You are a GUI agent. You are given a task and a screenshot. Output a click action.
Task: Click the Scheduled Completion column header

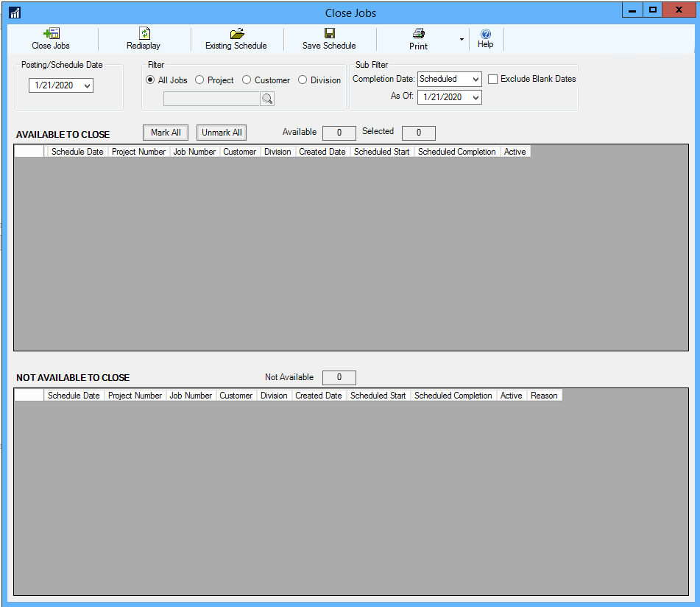(x=456, y=152)
